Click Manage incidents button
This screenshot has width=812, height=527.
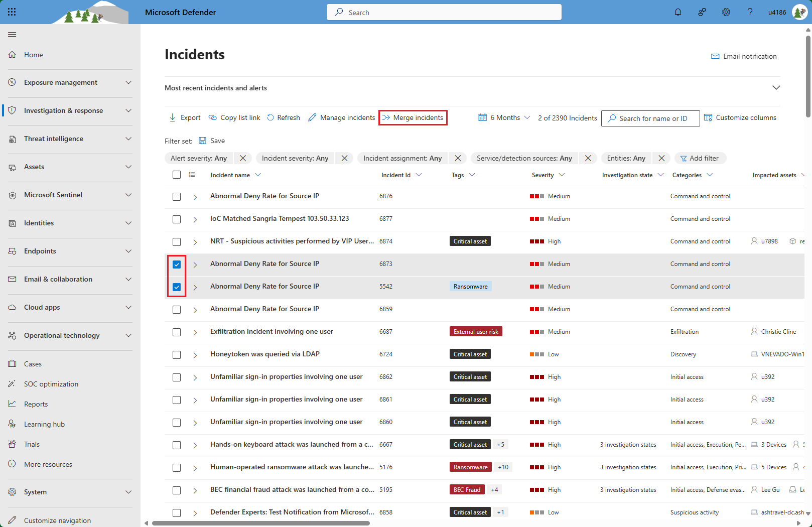point(342,117)
